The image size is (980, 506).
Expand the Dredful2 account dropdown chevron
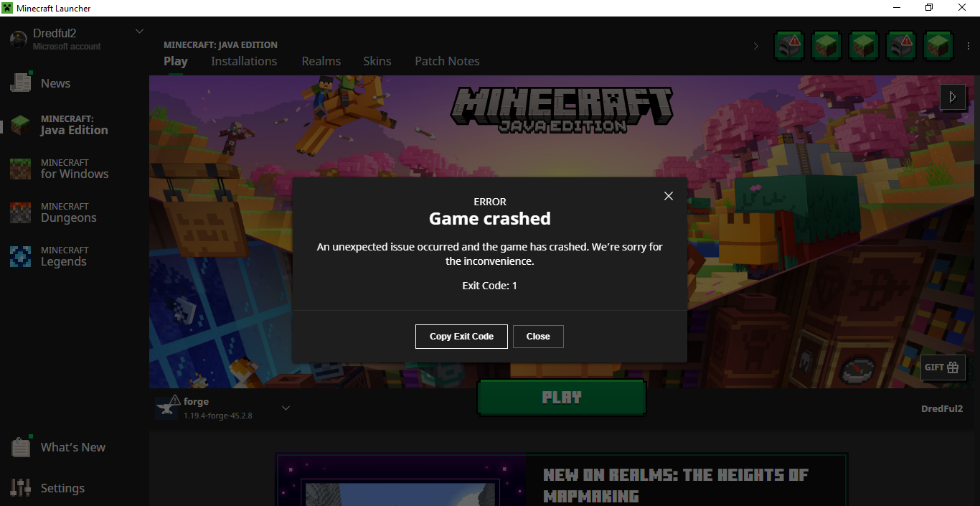click(x=140, y=31)
